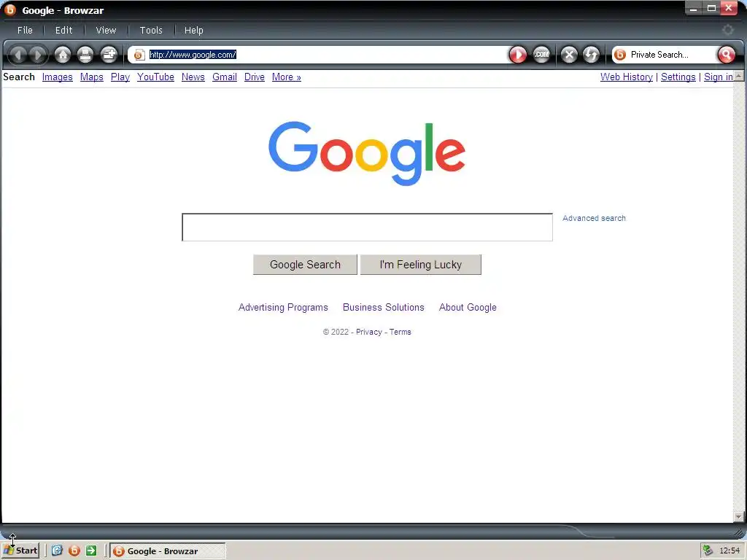
Task: Click the scrollbar up arrow
Action: pos(738,76)
